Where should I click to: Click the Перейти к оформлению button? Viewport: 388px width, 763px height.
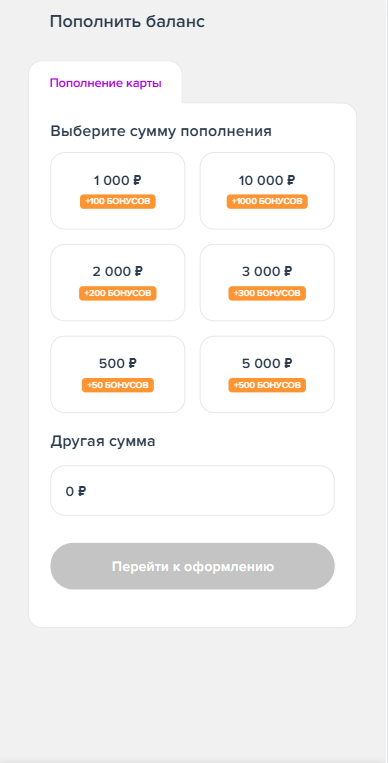pyautogui.click(x=192, y=566)
